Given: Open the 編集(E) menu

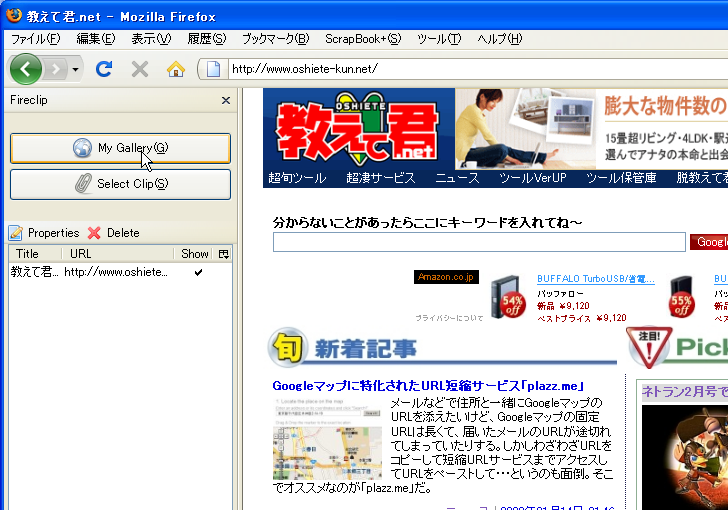Looking at the screenshot, I should (96, 39).
